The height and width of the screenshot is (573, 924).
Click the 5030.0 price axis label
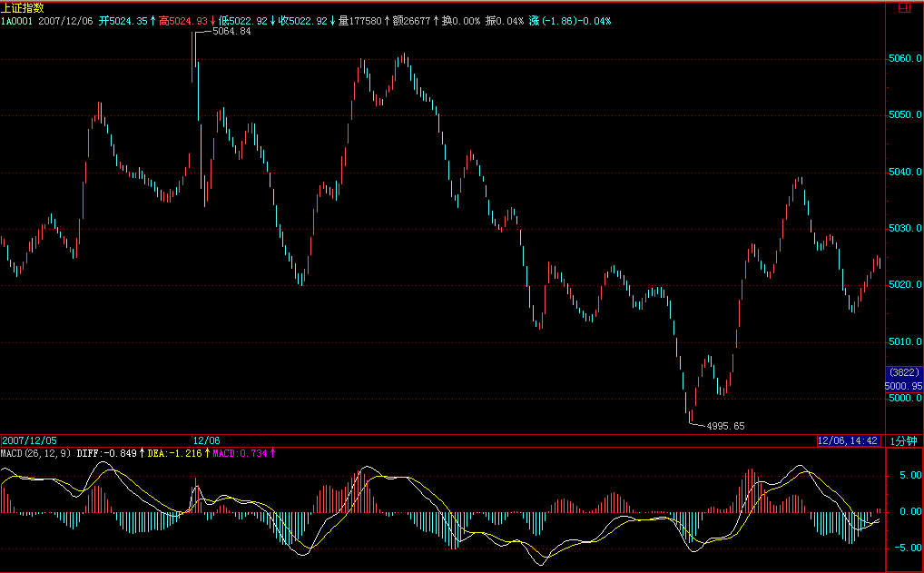point(904,229)
